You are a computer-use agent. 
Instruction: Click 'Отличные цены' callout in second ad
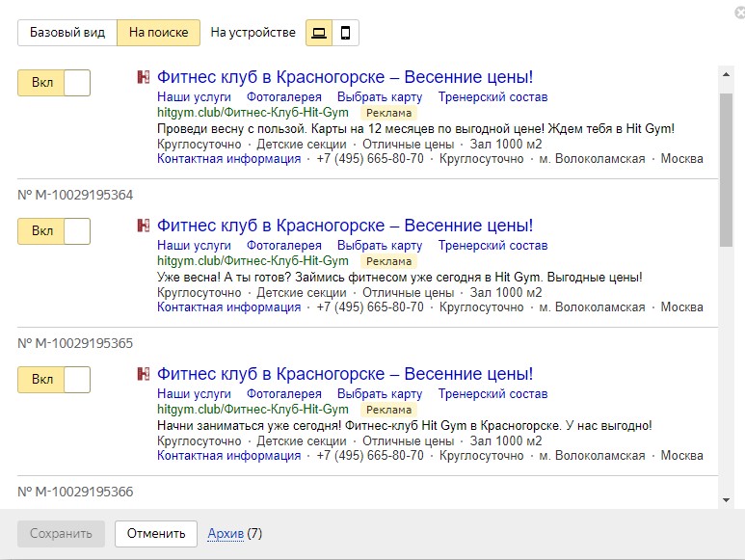click(x=408, y=292)
